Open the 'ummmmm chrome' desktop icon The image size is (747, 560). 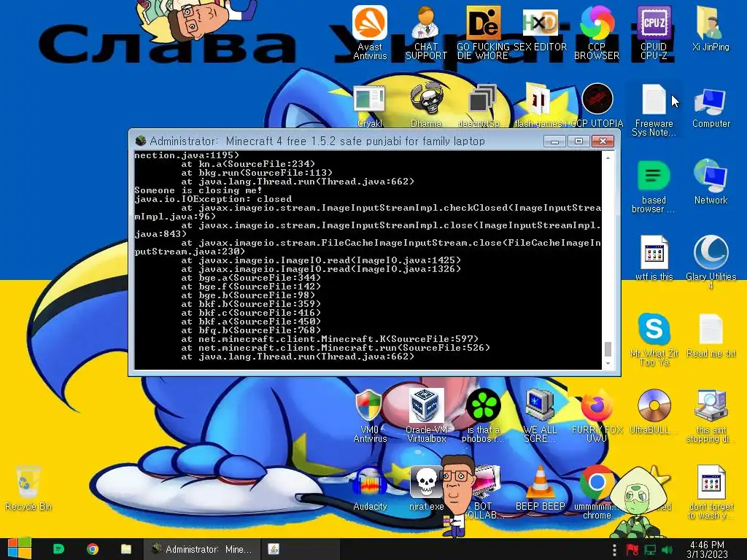click(597, 492)
